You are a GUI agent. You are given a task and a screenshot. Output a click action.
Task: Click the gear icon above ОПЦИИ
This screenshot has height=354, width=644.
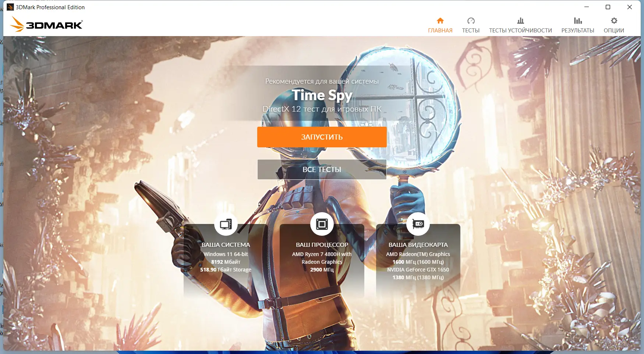point(614,21)
